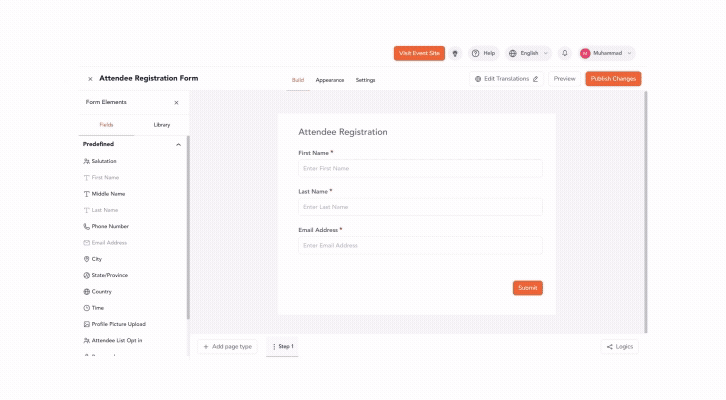Select the City field label

(x=97, y=259)
